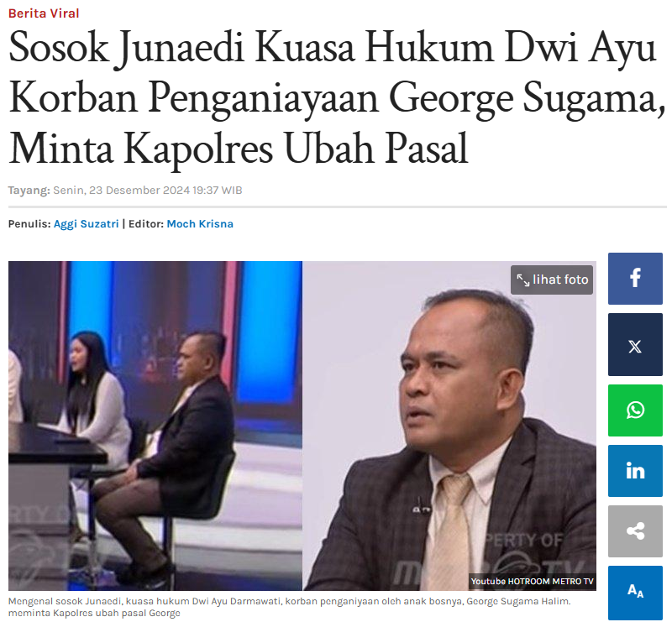Click the Penulis label
Image resolution: width=672 pixels, height=622 pixels.
pos(29,224)
